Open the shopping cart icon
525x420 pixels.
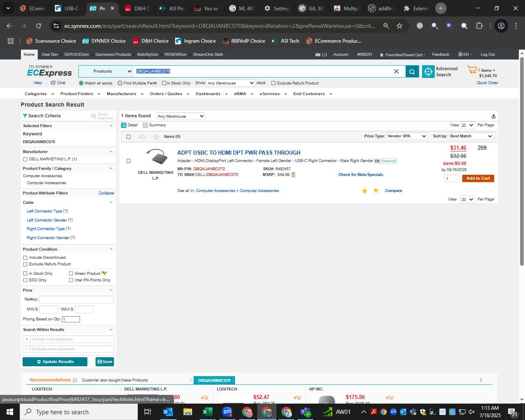472,70
